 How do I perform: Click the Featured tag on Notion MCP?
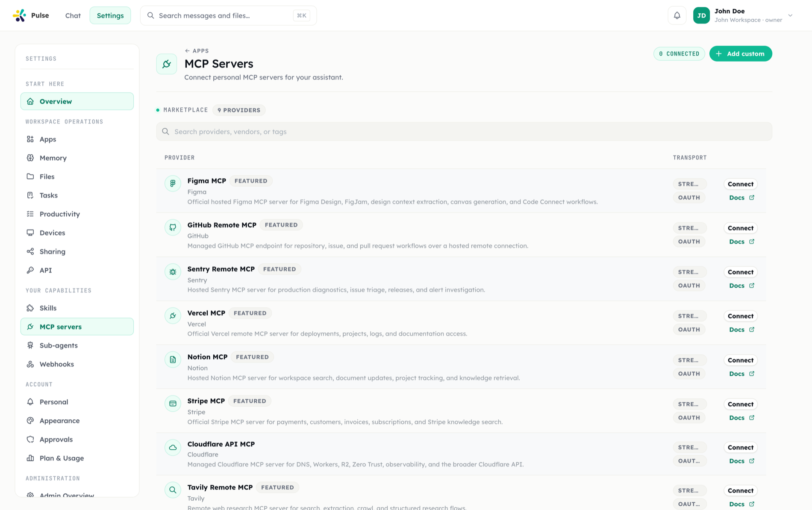pyautogui.click(x=252, y=357)
